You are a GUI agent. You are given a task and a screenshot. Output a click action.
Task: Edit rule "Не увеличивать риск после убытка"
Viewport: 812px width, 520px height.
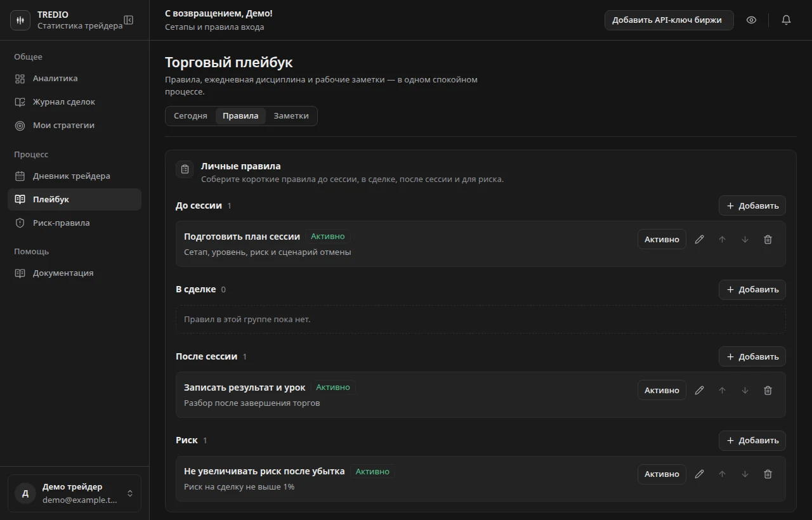click(x=699, y=474)
